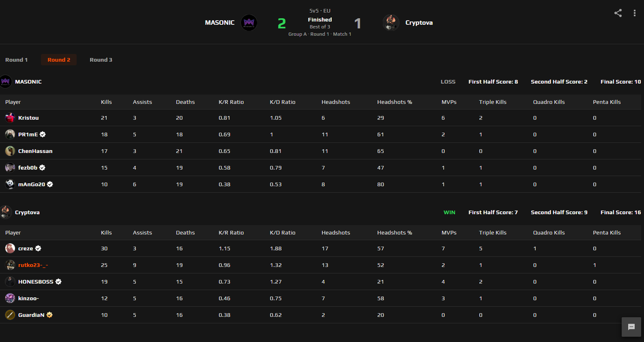Screen dimensions: 644x342
Task: Click creze's 1.88 K/D ratio
Action: [275, 249]
